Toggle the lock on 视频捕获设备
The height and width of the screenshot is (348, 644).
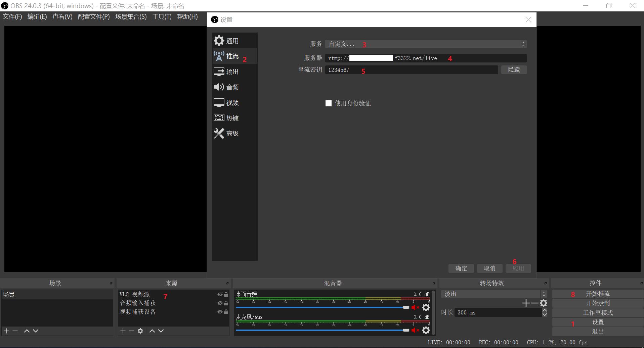coord(226,312)
